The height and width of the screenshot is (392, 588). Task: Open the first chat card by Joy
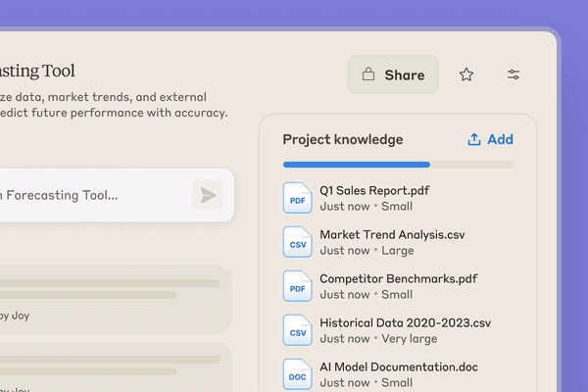[x=108, y=299]
